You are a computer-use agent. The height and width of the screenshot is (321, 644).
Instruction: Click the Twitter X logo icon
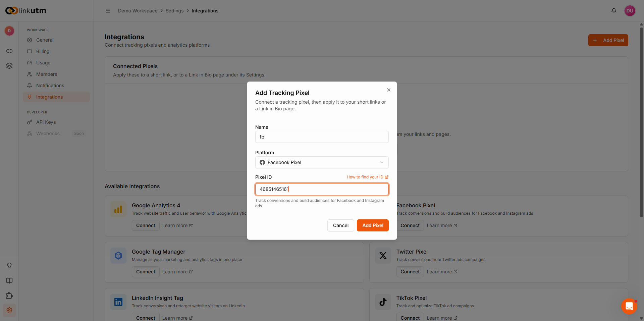pyautogui.click(x=383, y=256)
